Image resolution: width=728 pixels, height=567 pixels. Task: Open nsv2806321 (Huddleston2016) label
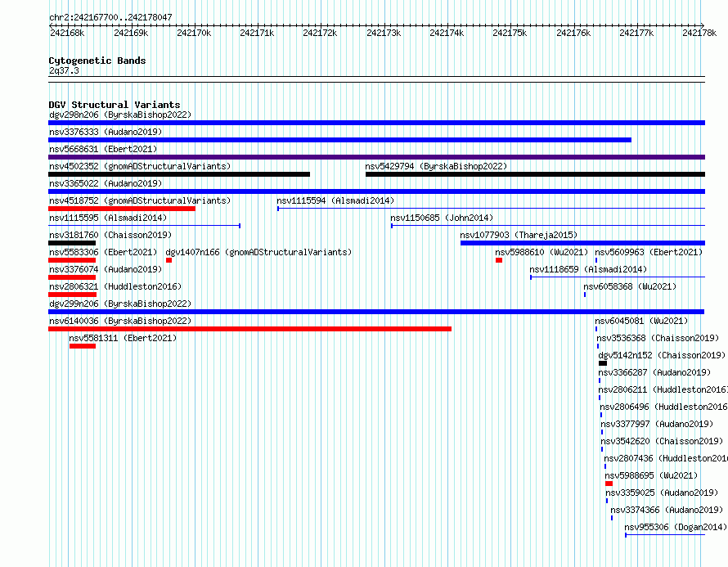(x=115, y=286)
